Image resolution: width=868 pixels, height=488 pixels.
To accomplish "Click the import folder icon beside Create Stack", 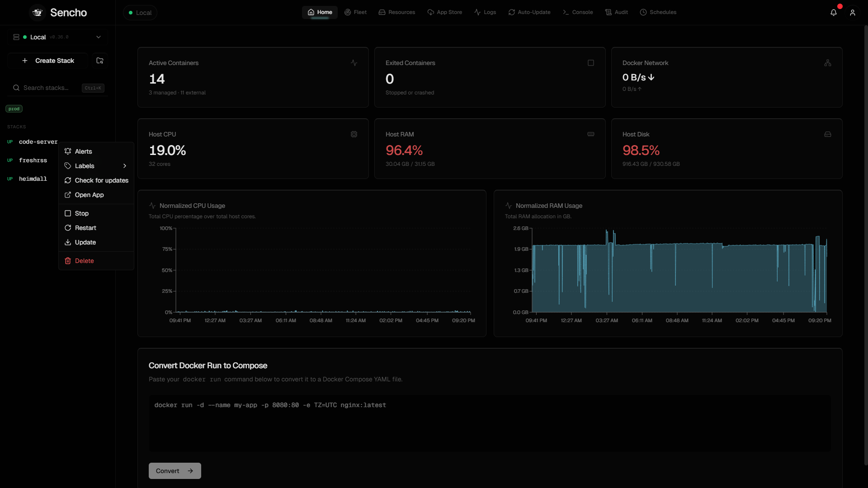I will point(100,61).
